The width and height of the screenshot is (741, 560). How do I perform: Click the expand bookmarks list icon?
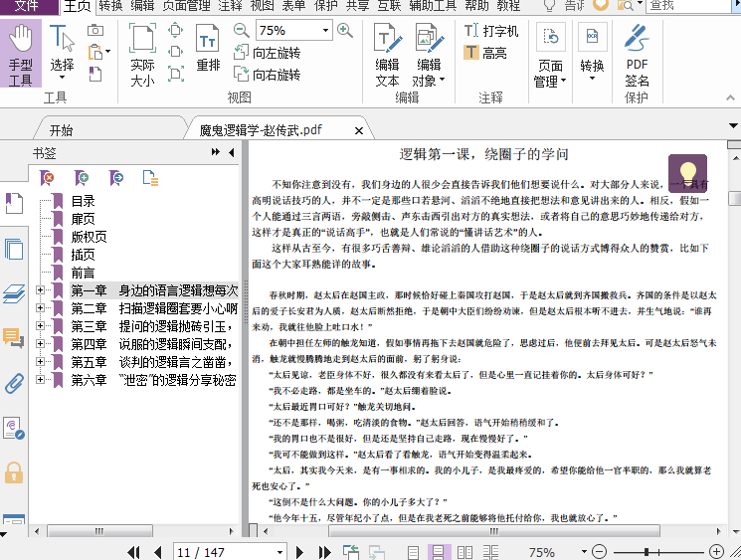150,178
